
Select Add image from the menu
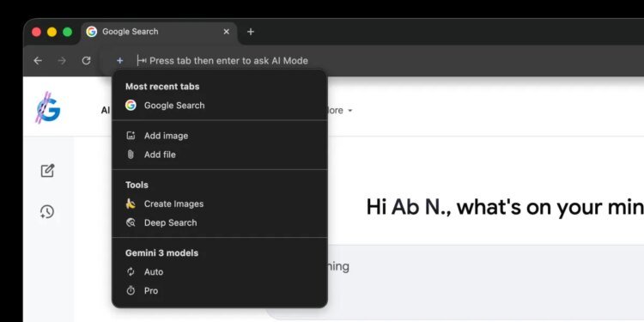[220, 136]
